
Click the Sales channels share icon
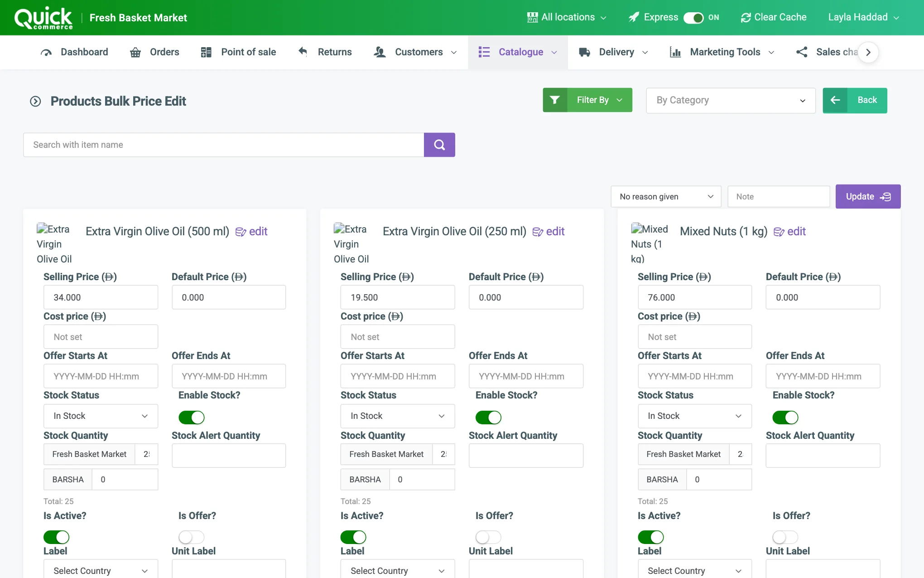click(x=802, y=52)
